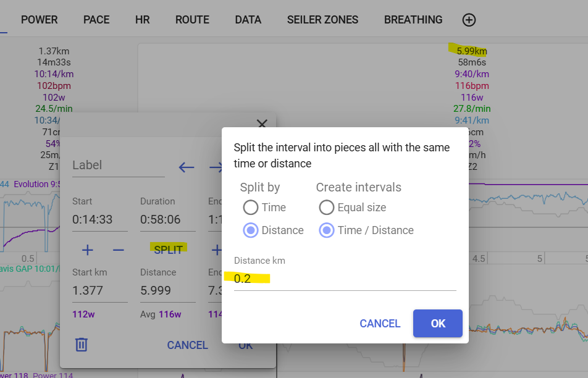Click the Distance km input field
Image resolution: width=588 pixels, height=378 pixels.
pyautogui.click(x=345, y=279)
